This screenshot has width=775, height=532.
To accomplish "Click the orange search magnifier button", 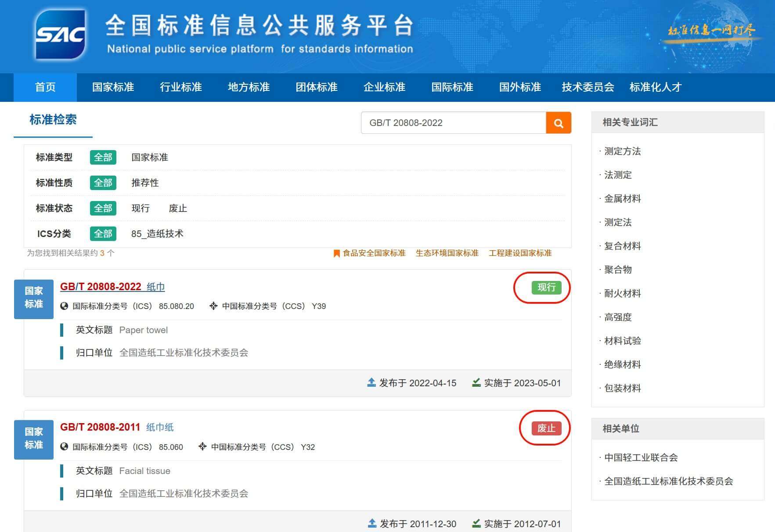I will [x=558, y=123].
